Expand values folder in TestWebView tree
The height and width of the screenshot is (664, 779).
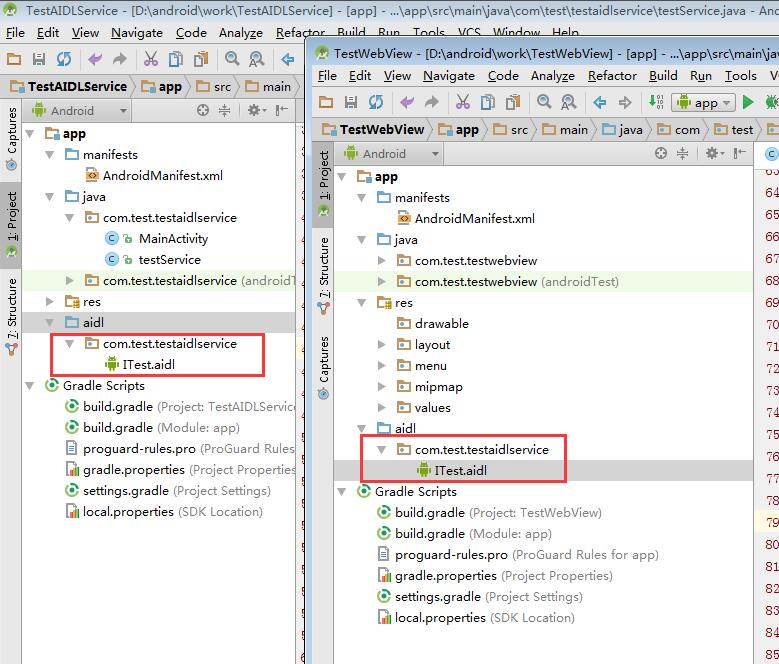pyautogui.click(x=382, y=407)
